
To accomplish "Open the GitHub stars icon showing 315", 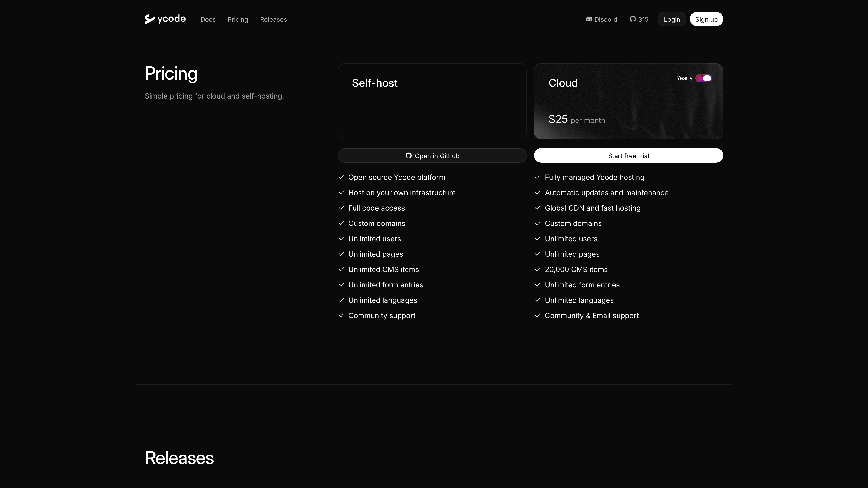I will point(633,19).
